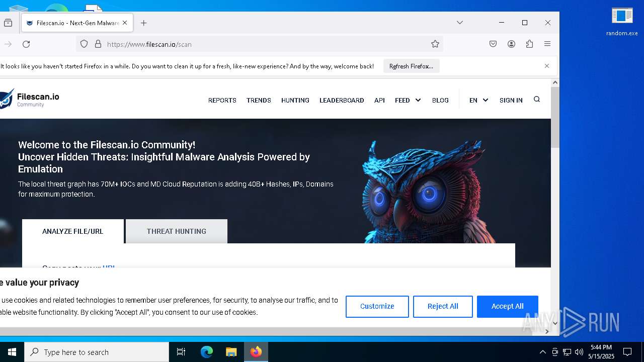The width and height of the screenshot is (644, 362).
Task: Click the SIGN IN link
Action: 511,100
